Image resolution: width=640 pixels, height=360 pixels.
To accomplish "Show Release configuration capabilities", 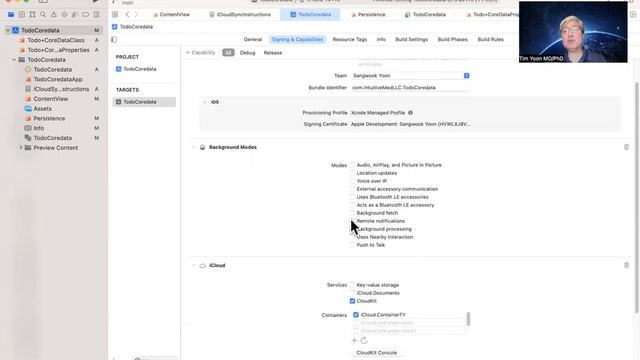I will [273, 53].
